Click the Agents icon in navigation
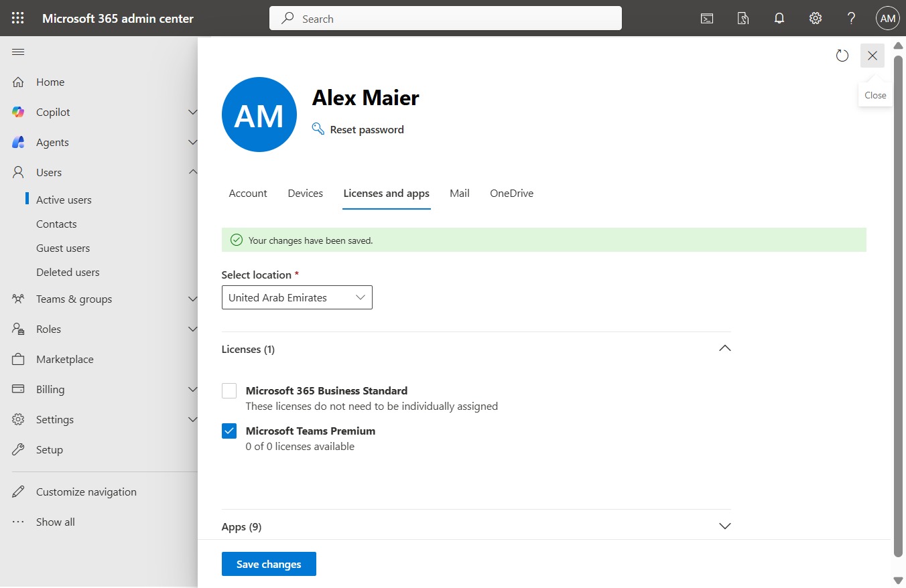The height and width of the screenshot is (588, 906). pos(19,142)
